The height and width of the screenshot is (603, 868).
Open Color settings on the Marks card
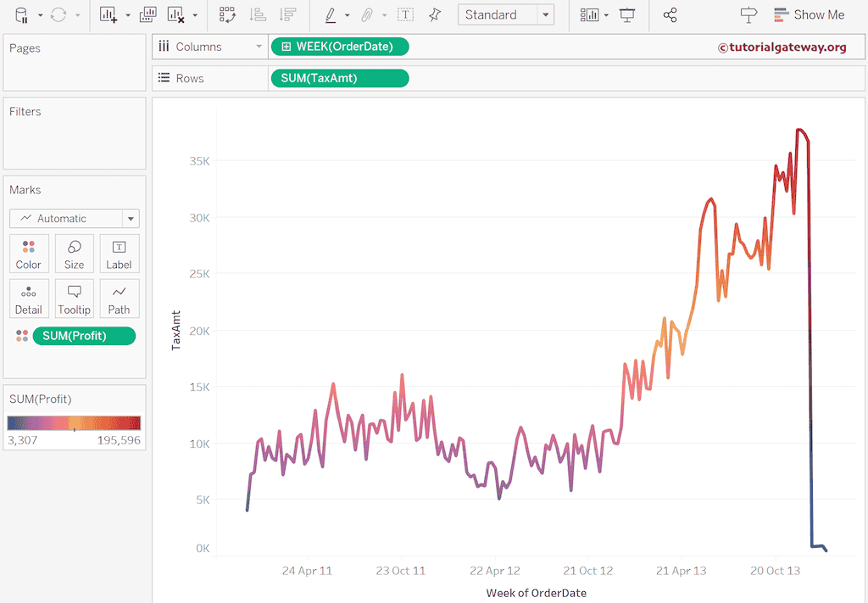point(28,253)
